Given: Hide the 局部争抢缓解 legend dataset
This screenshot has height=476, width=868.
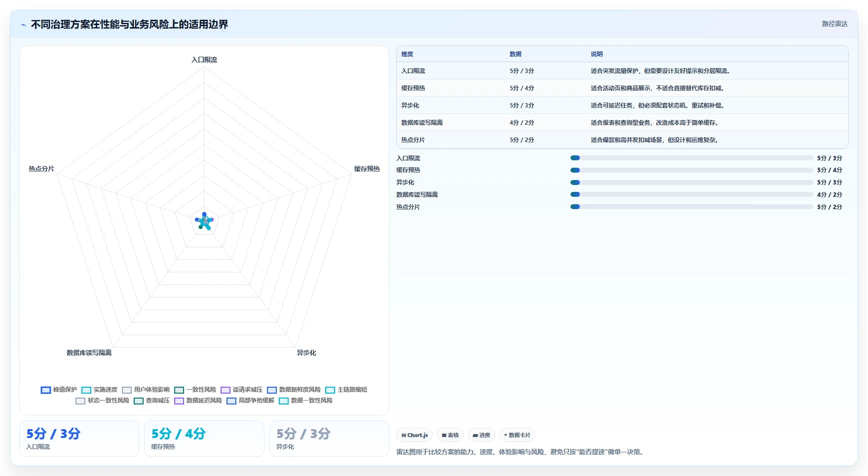Looking at the screenshot, I should 250,401.
